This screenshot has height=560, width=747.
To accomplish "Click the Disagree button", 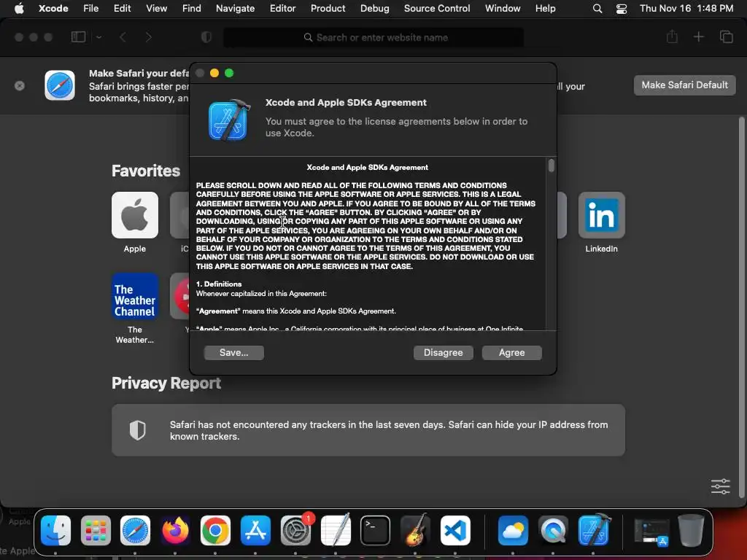I will coord(443,352).
